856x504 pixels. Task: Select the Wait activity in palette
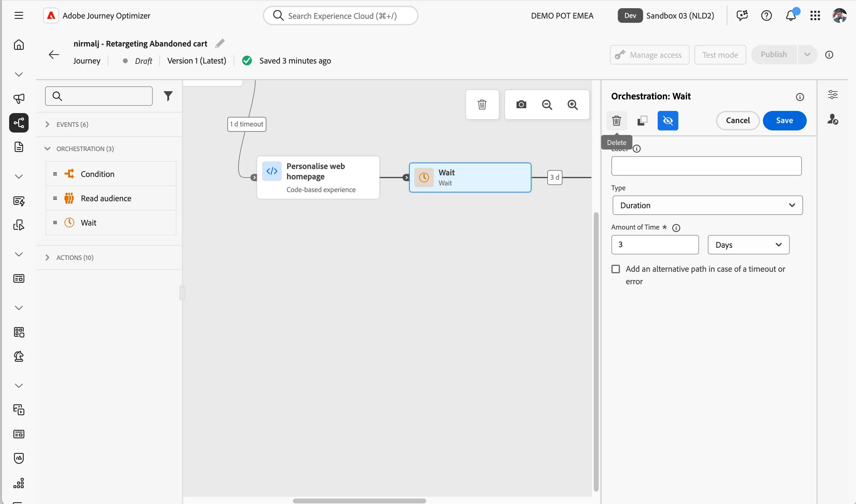pyautogui.click(x=111, y=223)
